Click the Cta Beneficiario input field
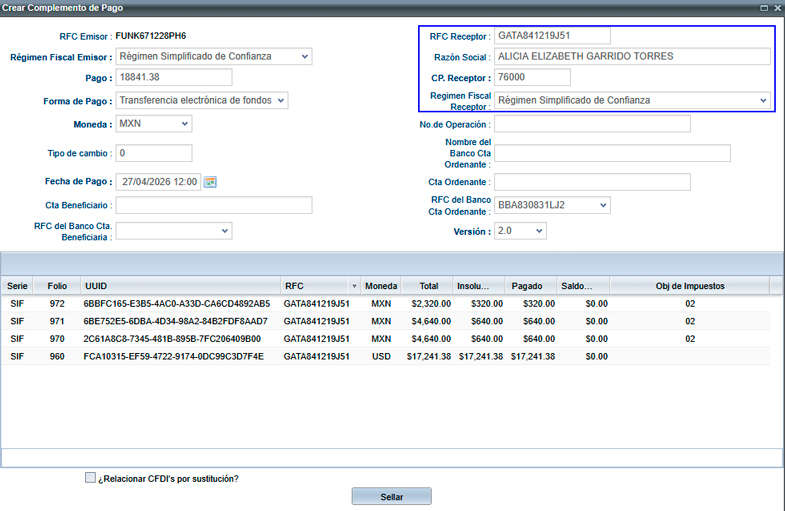This screenshot has width=785, height=511. (214, 205)
